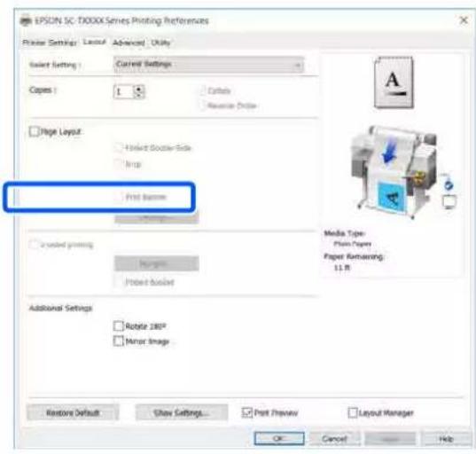Go to the Utility tab
Viewport: 476px width, 454px height.
pyautogui.click(x=160, y=43)
